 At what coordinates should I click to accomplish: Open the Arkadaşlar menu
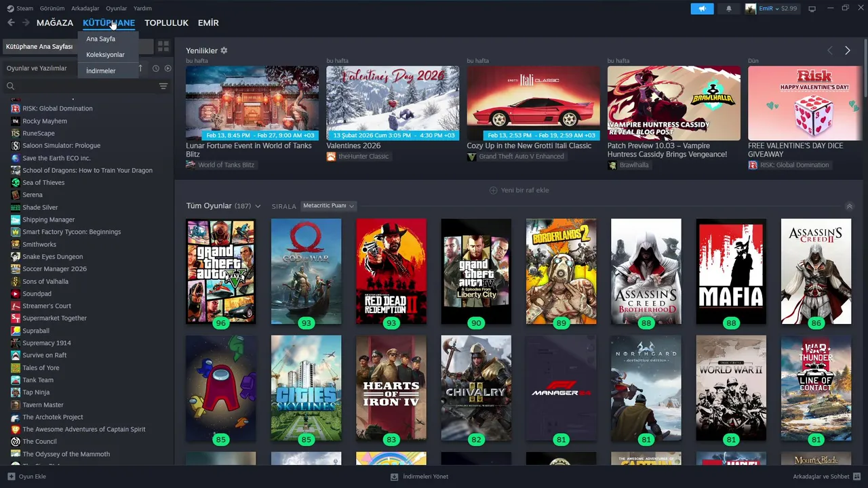coord(85,8)
